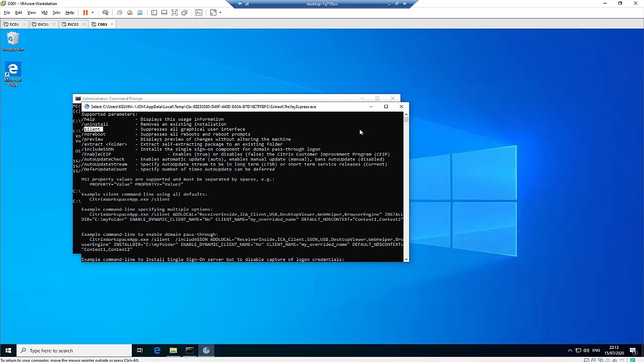Switch to Command Prompt on the taskbar
644x362 pixels.
pos(190,350)
